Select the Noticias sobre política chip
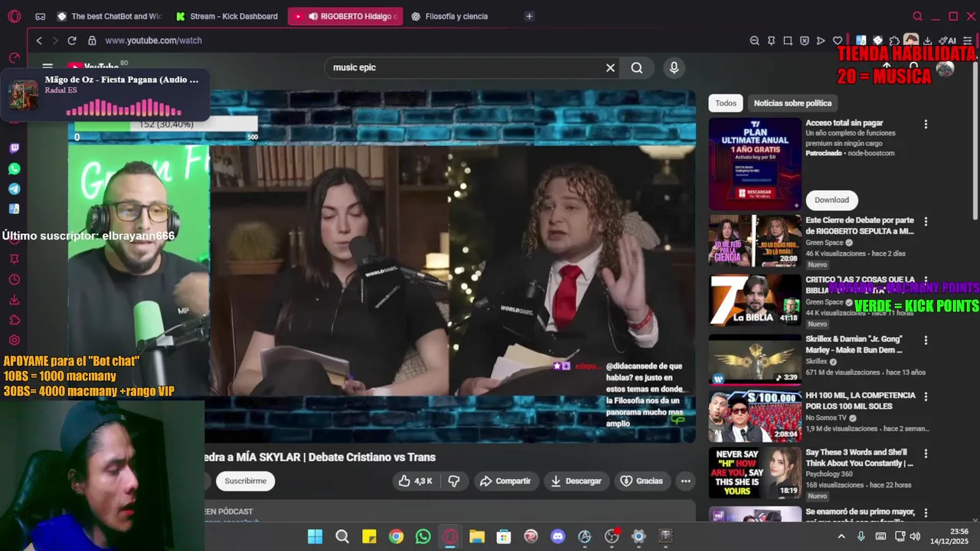The height and width of the screenshot is (551, 980). click(792, 103)
